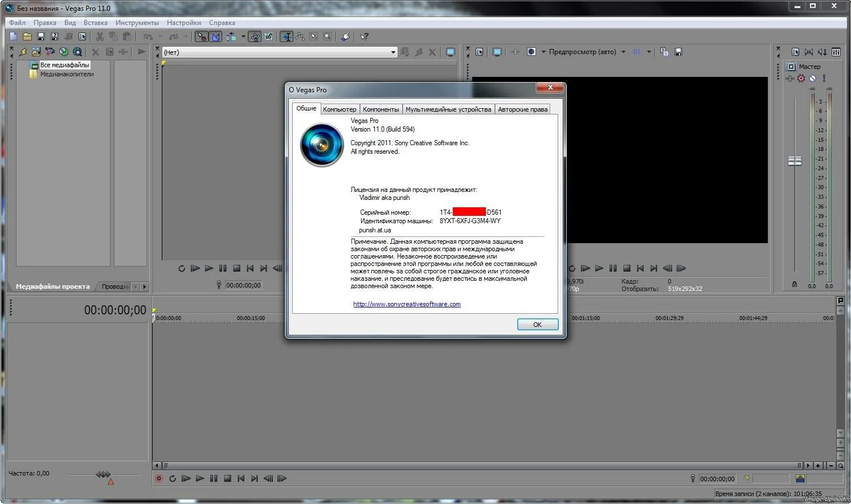
Task: Save the project with the floppy disk icon
Action: click(40, 36)
